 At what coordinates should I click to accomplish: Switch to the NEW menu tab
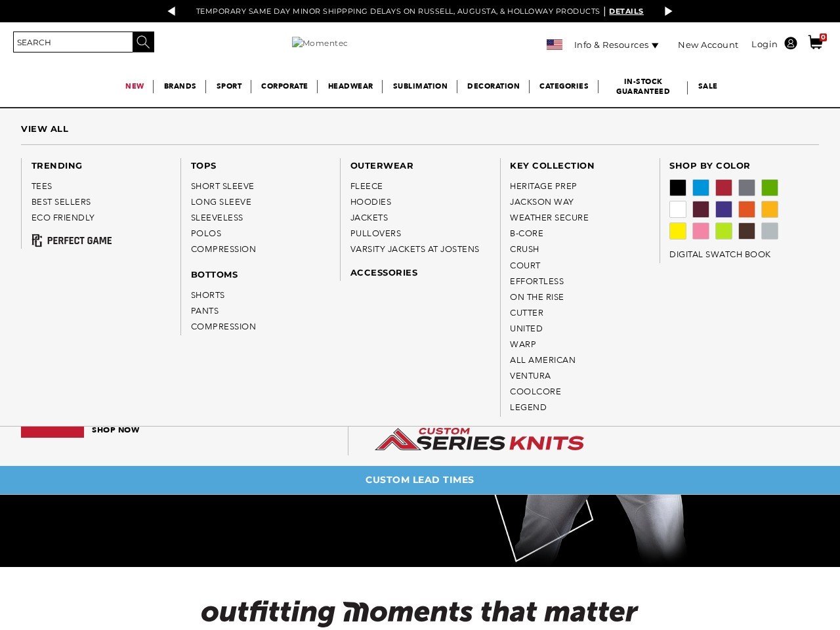[x=134, y=86]
